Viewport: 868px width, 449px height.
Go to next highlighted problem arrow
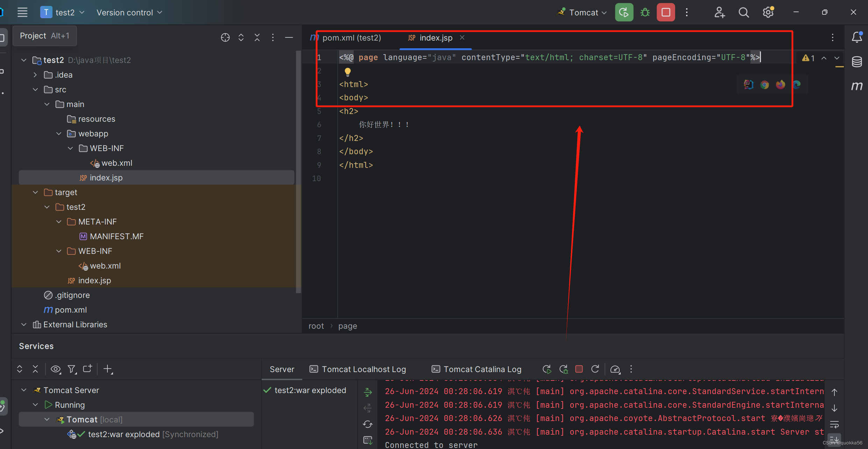[837, 58]
